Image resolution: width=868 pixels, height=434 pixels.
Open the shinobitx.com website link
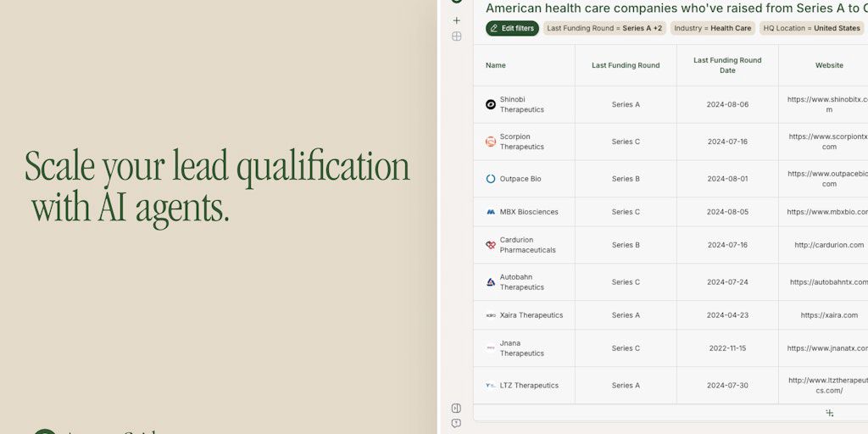828,104
